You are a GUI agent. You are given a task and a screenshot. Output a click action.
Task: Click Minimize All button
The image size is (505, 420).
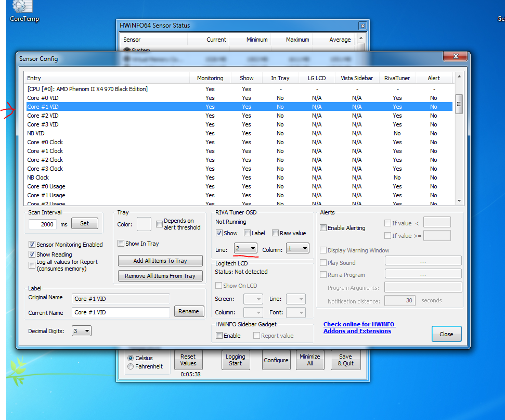310,360
